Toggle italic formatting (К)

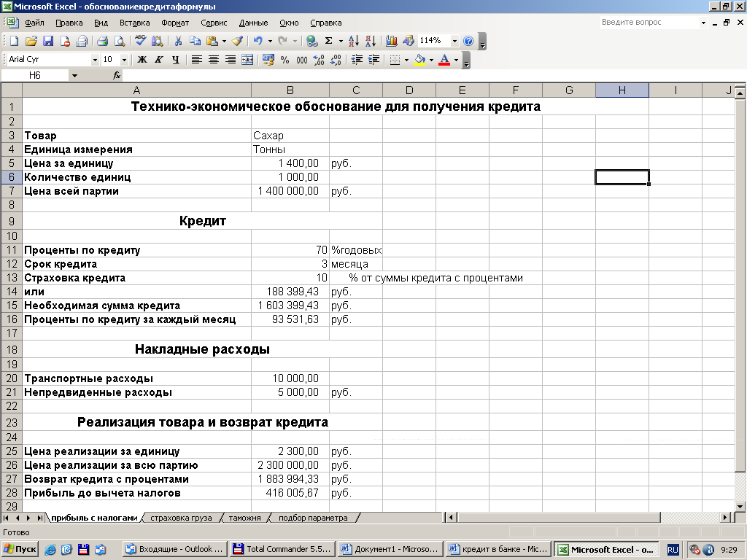click(158, 60)
